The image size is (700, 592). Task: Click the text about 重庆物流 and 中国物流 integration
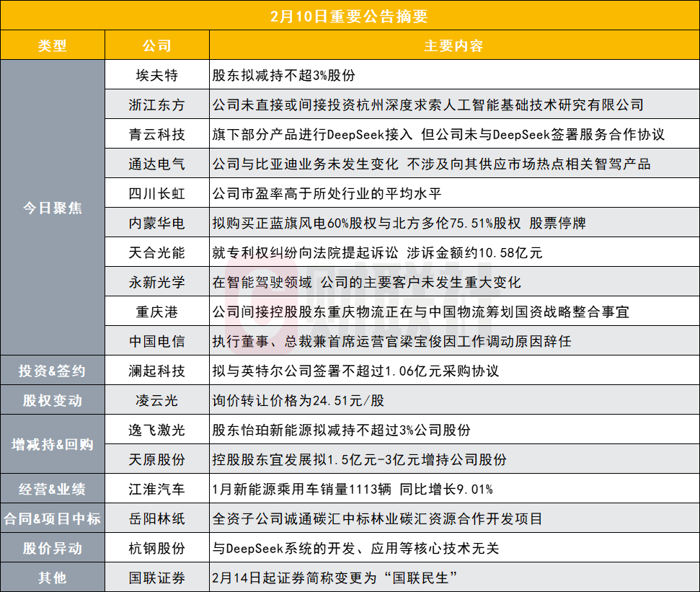(420, 312)
